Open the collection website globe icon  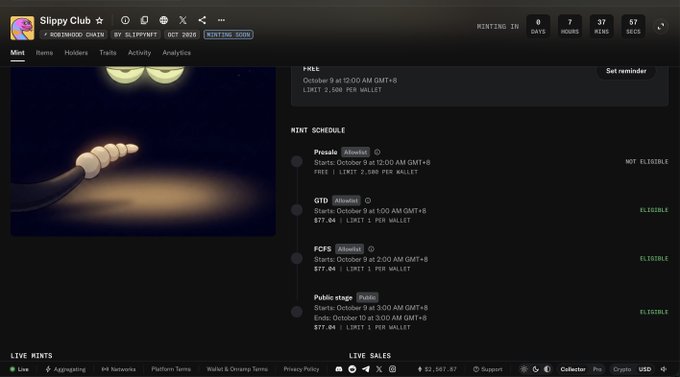click(x=163, y=20)
